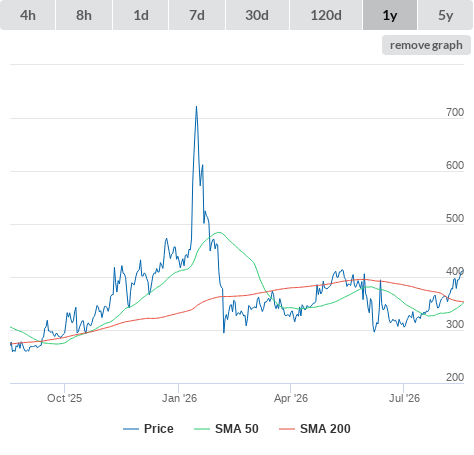Viewport: 474px width, 455px height.
Task: Open the 7d chart range
Action: pyautogui.click(x=197, y=15)
